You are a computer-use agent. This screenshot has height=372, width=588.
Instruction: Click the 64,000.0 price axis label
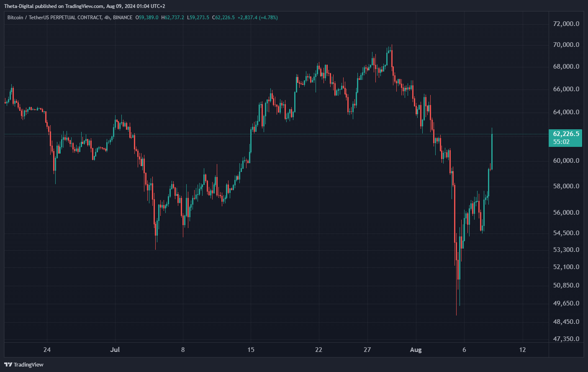[x=566, y=112]
